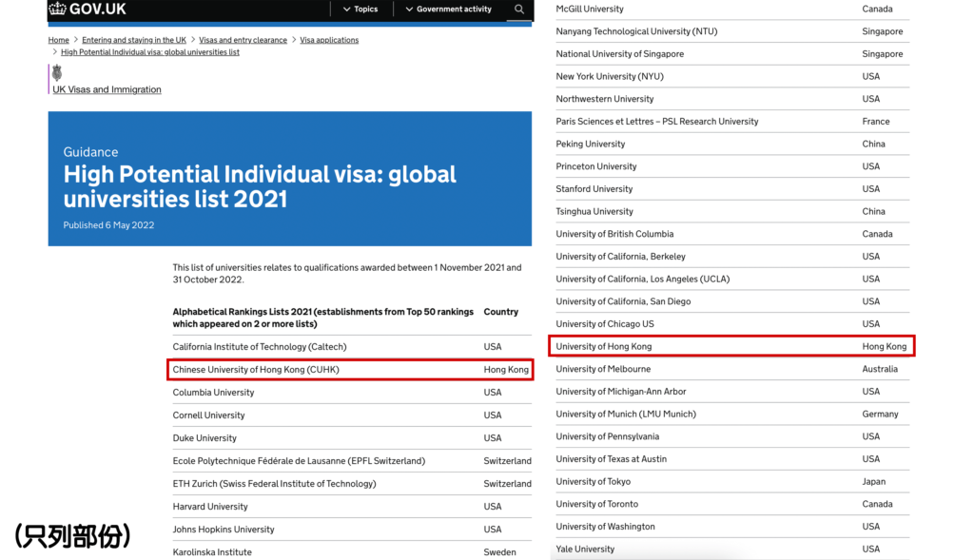Click the search magnifier icon
This screenshot has width=974, height=560.
tap(518, 10)
